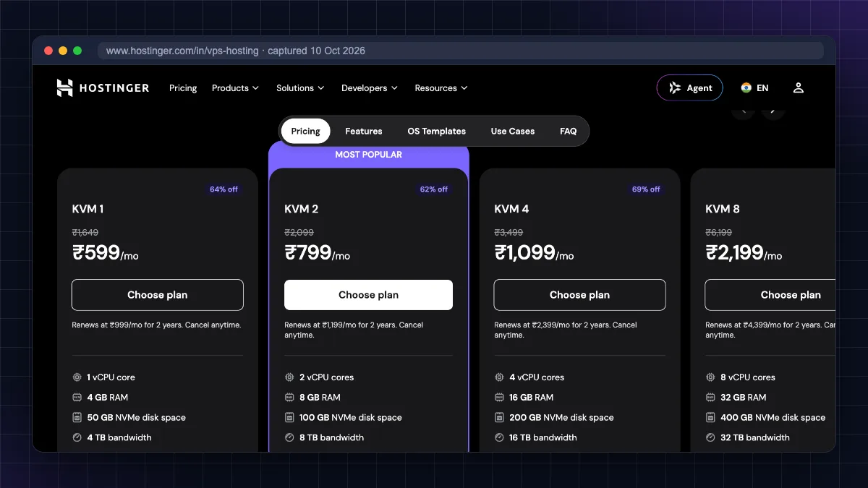Click the KVM 1 plan title
868x488 pixels.
[x=88, y=209]
